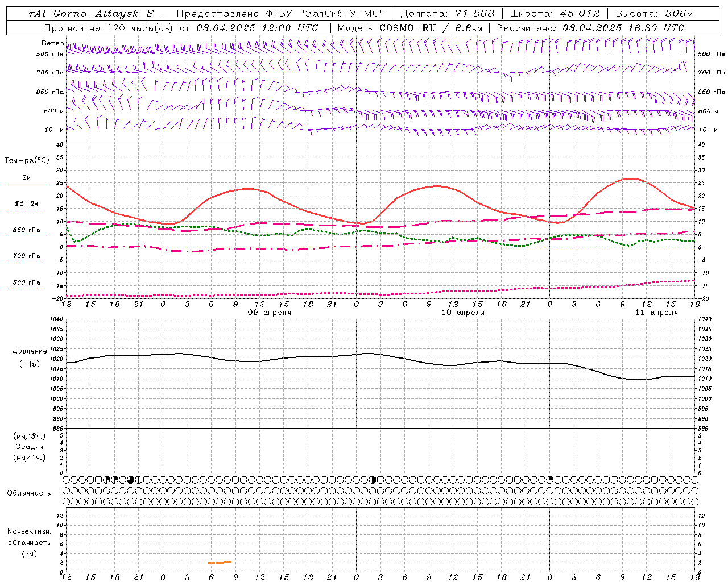This screenshot has width=728, height=582.
Task: Select the Долгота: 71.868 value
Action: click(x=448, y=14)
